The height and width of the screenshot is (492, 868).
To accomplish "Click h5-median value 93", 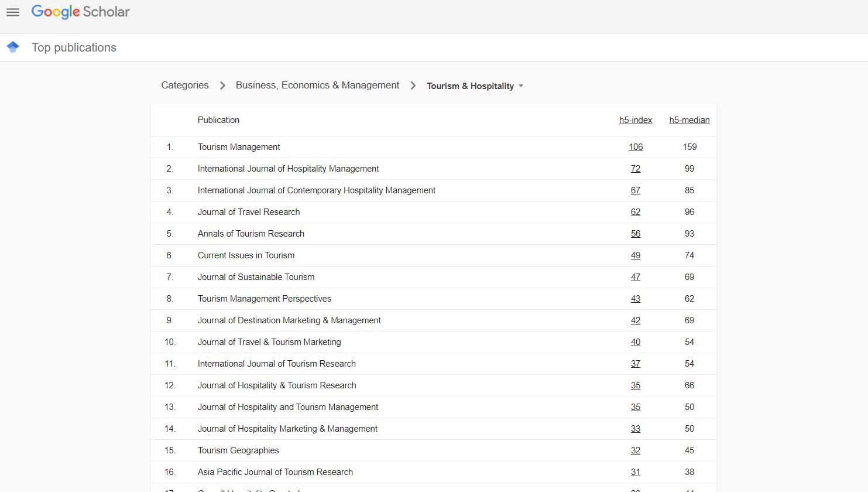I will click(x=689, y=234).
